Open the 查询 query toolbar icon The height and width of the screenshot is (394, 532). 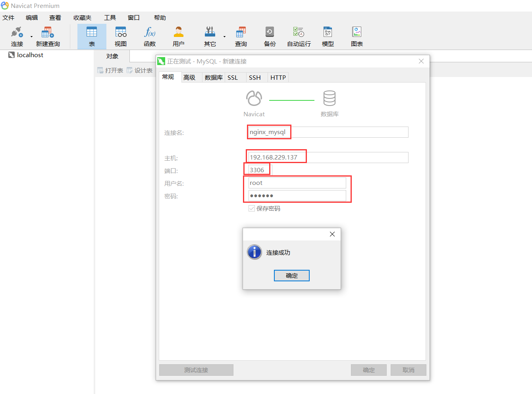tap(241, 36)
